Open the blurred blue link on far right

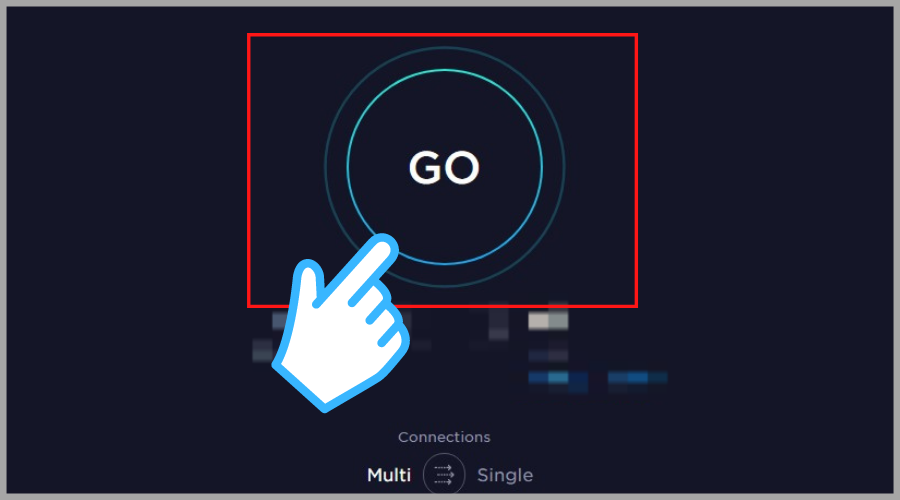click(637, 378)
